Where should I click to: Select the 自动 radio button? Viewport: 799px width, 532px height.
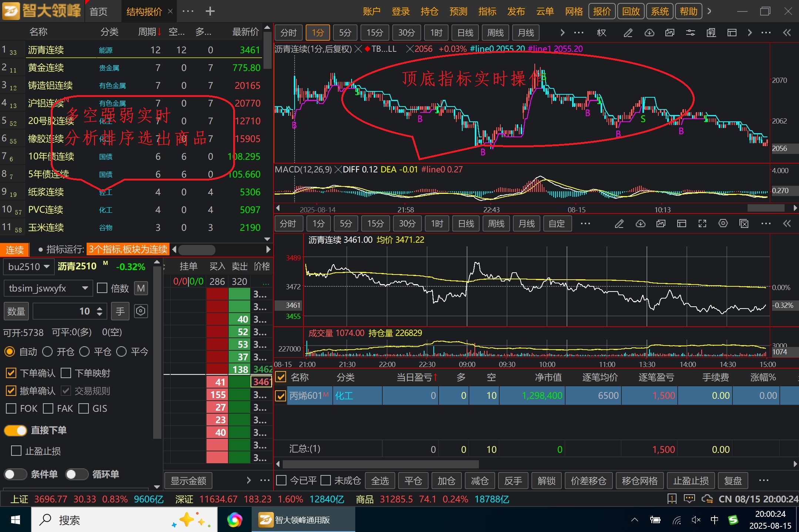(x=10, y=351)
